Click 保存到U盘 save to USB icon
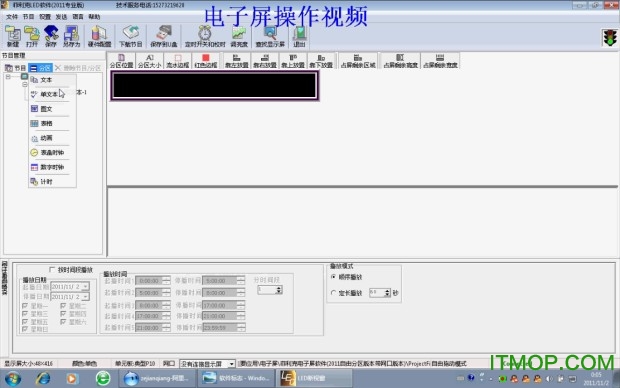 pos(163,36)
